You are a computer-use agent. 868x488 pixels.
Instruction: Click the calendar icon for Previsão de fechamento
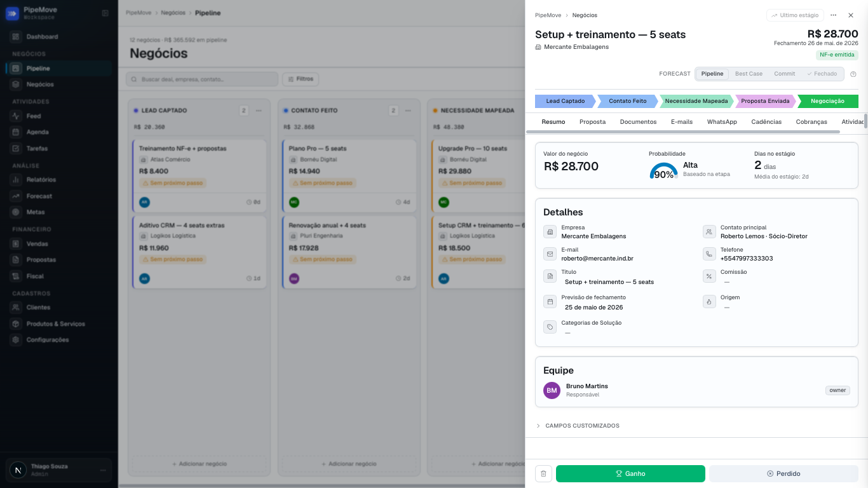coord(550,302)
